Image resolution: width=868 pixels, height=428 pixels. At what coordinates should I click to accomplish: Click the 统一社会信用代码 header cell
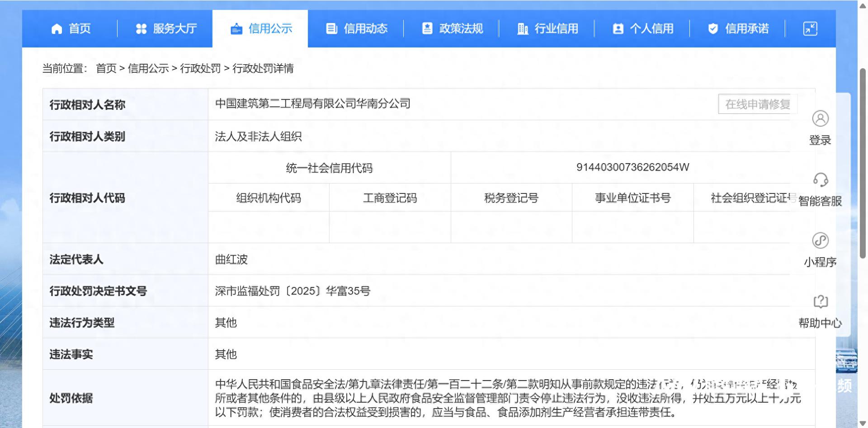pos(330,168)
